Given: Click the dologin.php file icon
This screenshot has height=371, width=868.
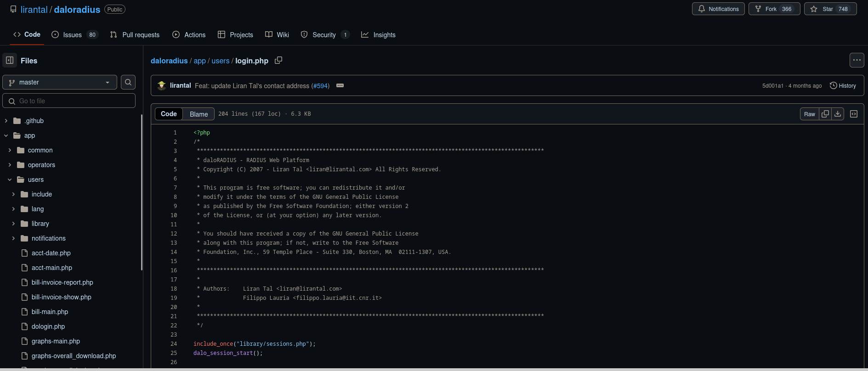Looking at the screenshot, I should [25, 326].
